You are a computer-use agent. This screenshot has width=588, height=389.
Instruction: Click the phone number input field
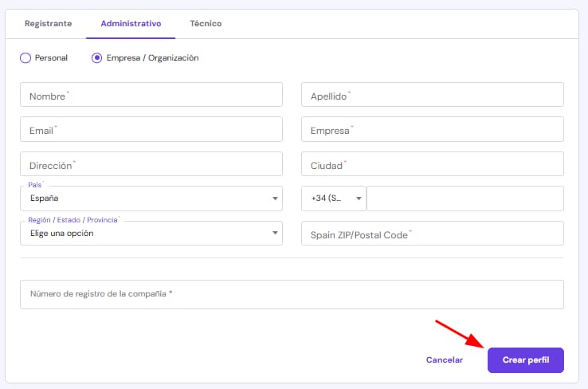[465, 198]
